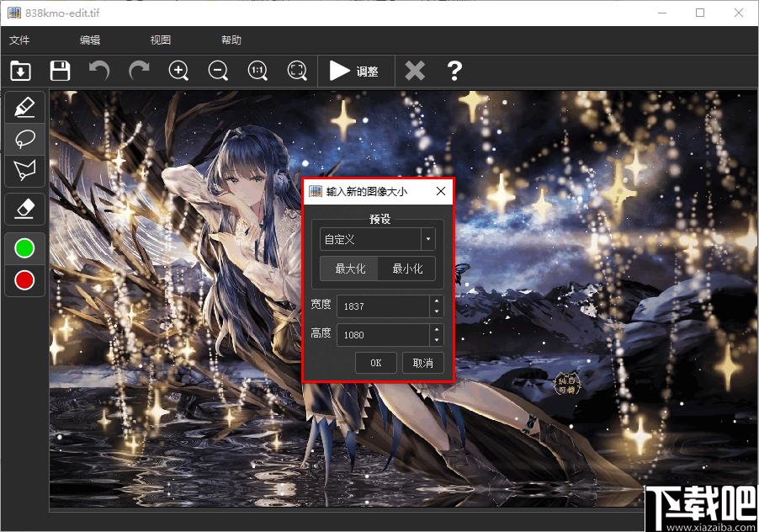
Task: Save image with floppy disk icon
Action: tap(60, 72)
